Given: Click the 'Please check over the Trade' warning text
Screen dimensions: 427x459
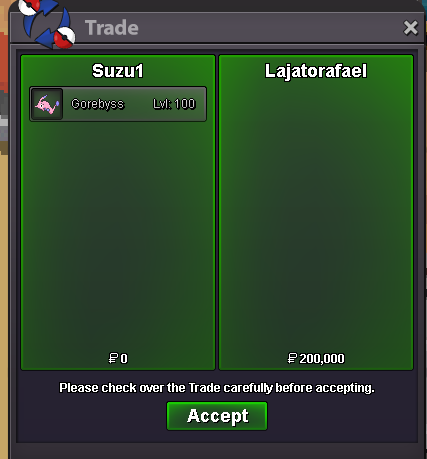Looking at the screenshot, I should pyautogui.click(x=217, y=388).
